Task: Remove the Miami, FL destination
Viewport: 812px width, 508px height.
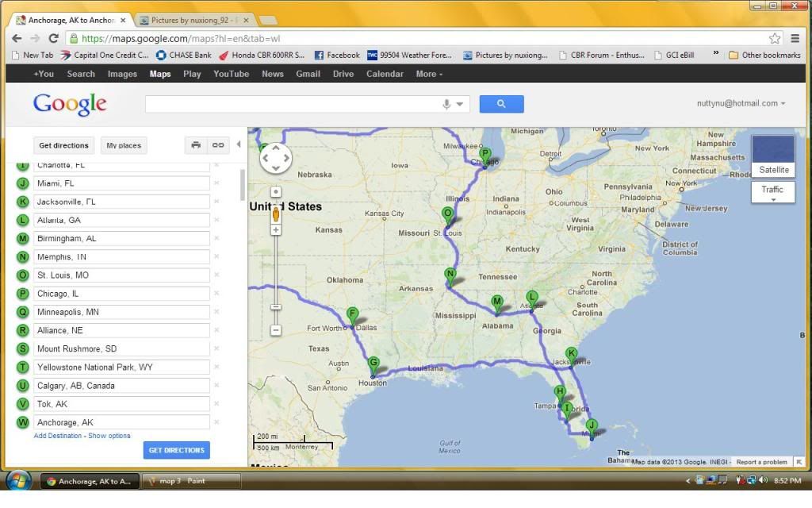Action: click(216, 183)
